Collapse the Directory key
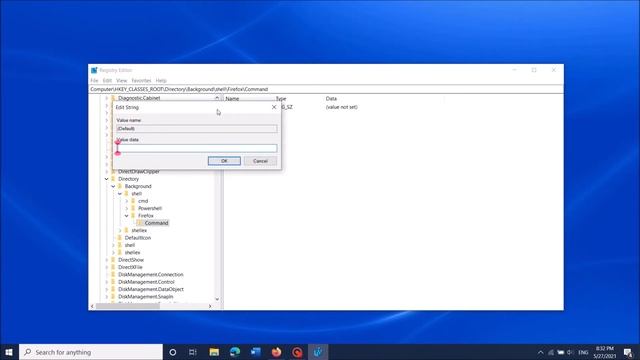640x360 pixels. coord(107,179)
